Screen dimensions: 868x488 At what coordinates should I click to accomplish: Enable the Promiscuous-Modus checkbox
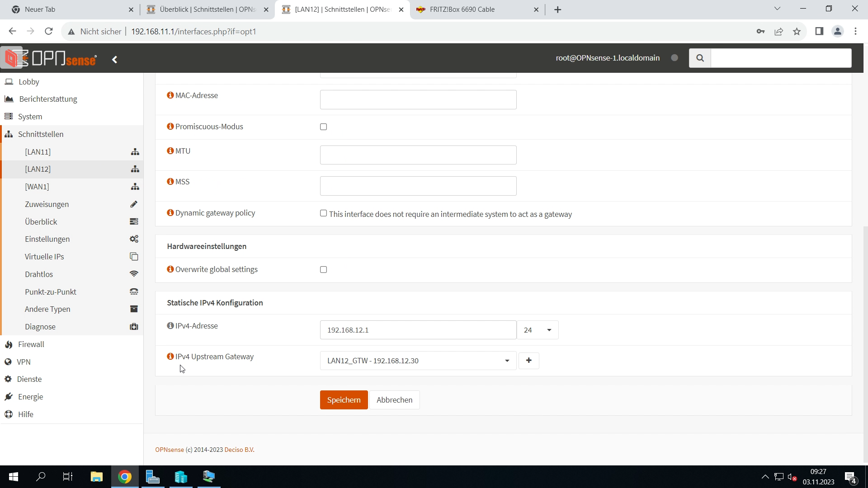point(323,127)
